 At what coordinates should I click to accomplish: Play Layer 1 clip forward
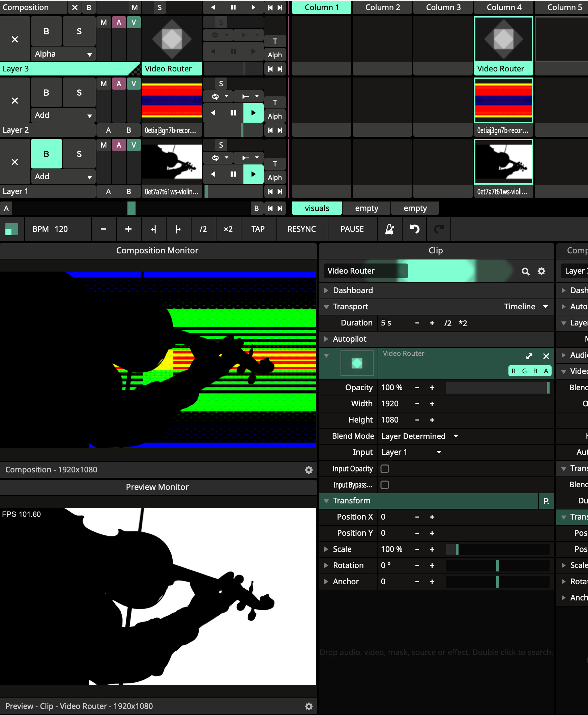coord(253,174)
